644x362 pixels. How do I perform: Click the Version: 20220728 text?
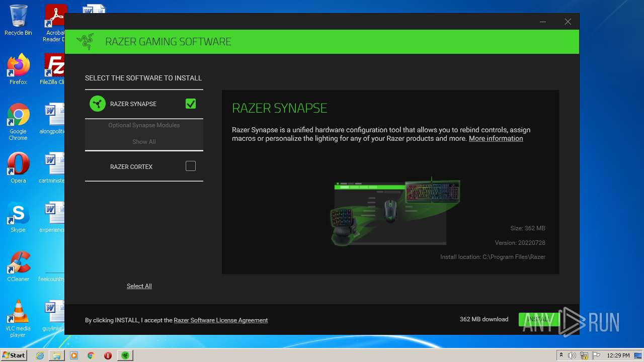point(520,243)
